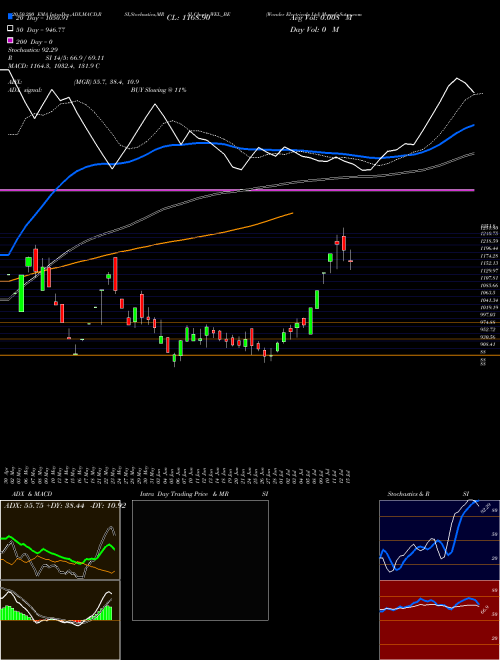Open the empty Intra Day Trading Price panel
Image resolution: width=500 pixels, height=660 pixels.
coord(200,560)
